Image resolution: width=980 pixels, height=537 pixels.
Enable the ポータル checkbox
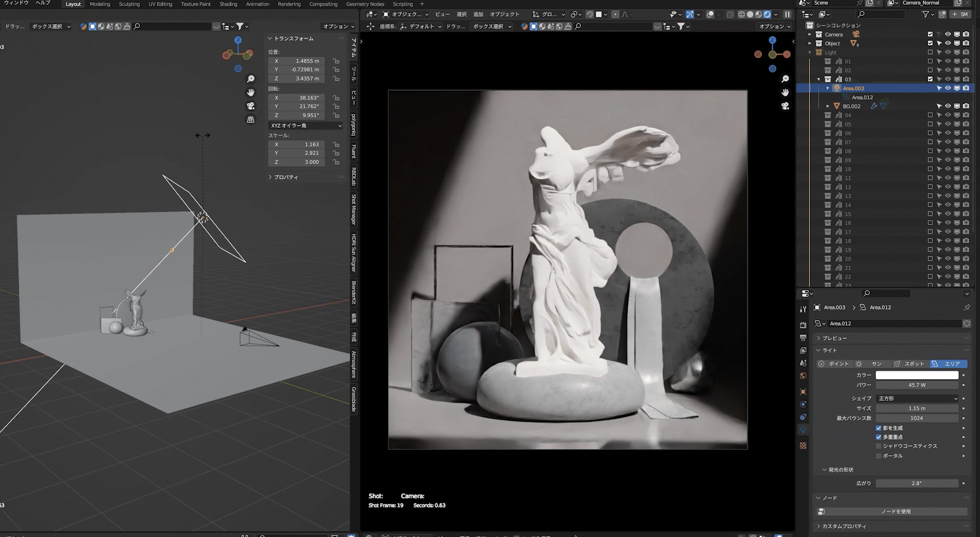[878, 456]
